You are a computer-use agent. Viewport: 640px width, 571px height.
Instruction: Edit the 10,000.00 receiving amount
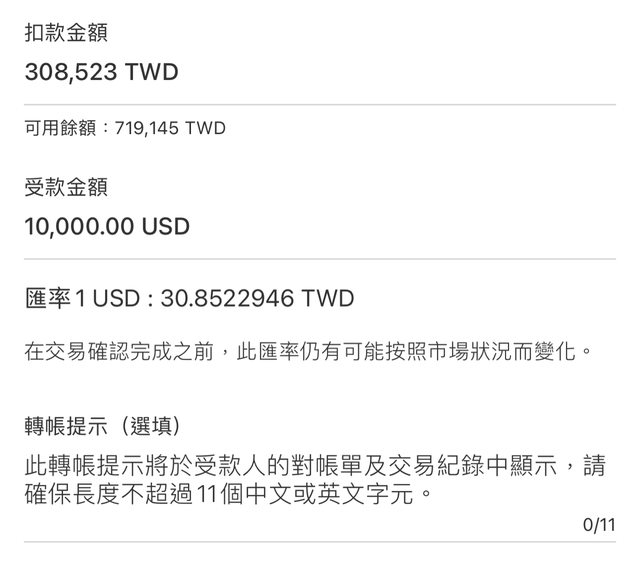click(81, 227)
